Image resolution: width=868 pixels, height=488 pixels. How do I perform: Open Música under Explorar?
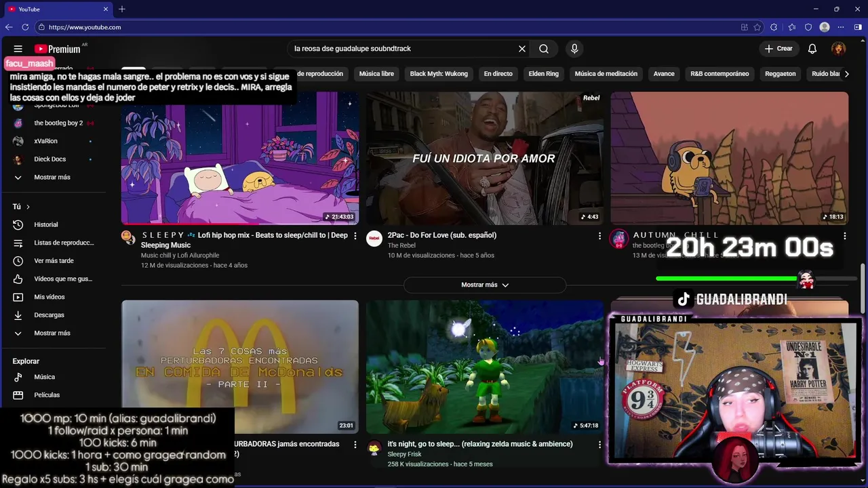point(54,377)
